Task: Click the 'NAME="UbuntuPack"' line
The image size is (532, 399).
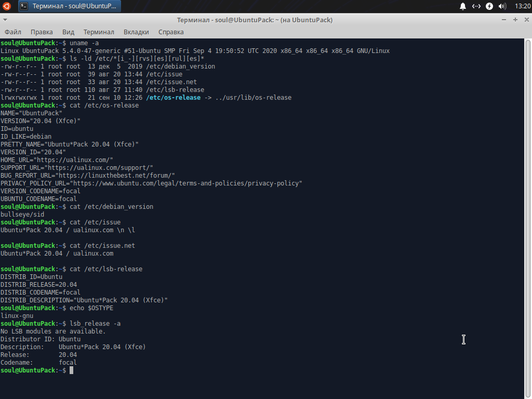Action: pos(31,113)
